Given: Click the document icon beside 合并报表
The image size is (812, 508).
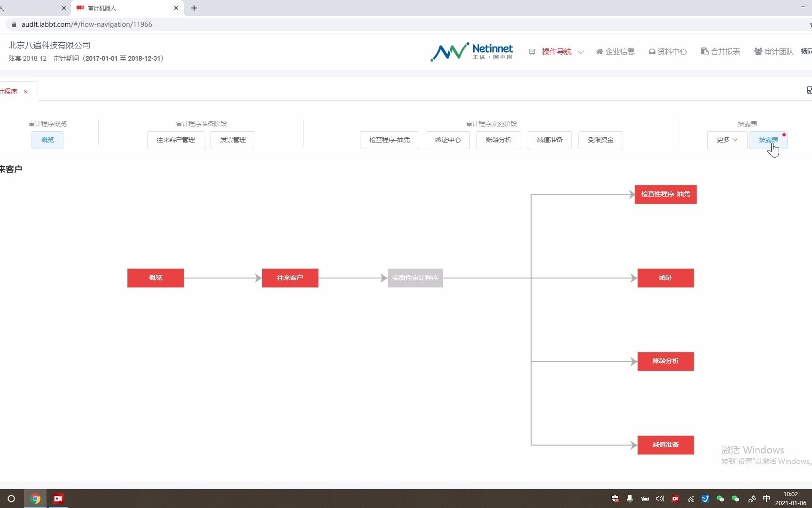Looking at the screenshot, I should click(704, 52).
